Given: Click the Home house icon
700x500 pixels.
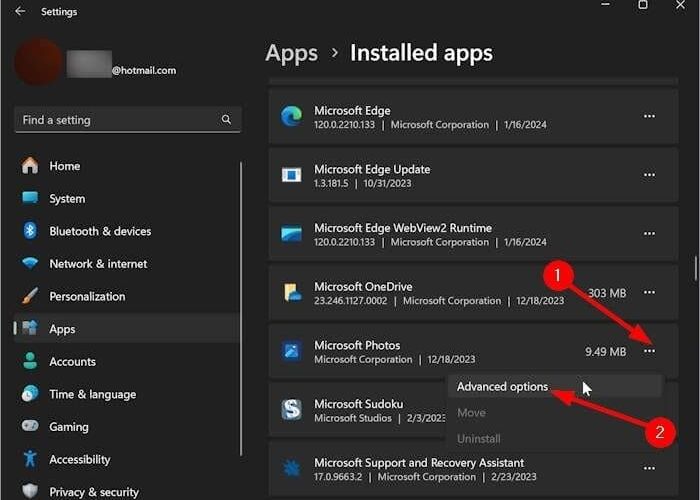Looking at the screenshot, I should (30, 166).
